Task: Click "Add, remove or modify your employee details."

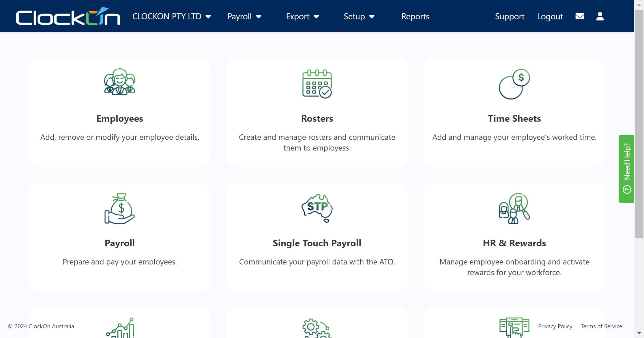Action: click(120, 137)
